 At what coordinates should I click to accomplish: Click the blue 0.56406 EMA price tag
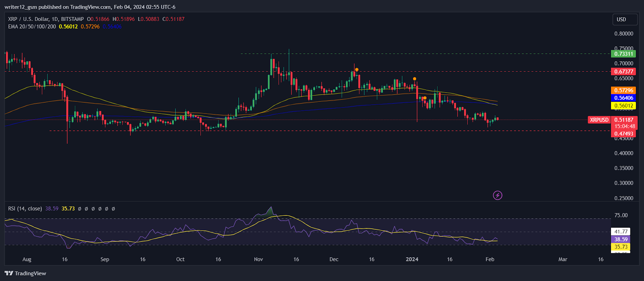point(623,98)
